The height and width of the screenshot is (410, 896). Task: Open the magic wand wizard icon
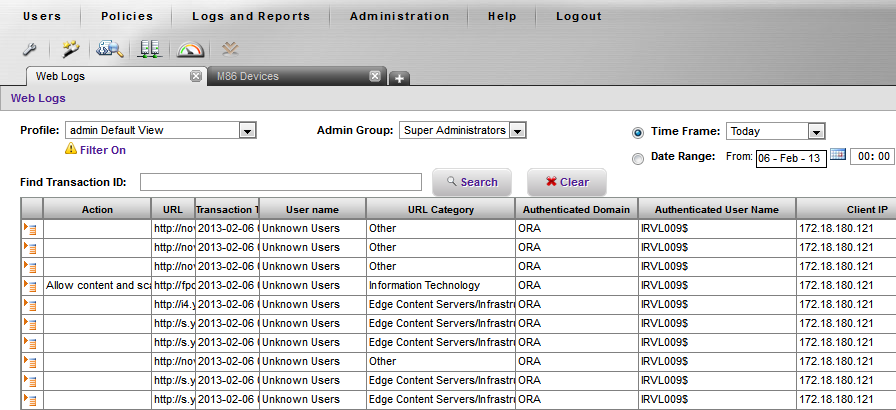point(70,49)
